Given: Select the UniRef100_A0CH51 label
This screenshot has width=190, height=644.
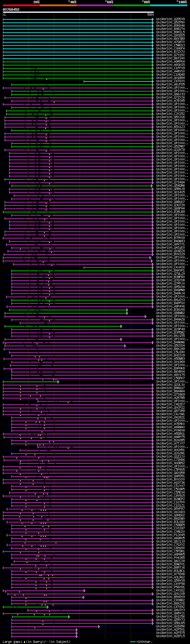Looking at the screenshot, I should [170, 450].
